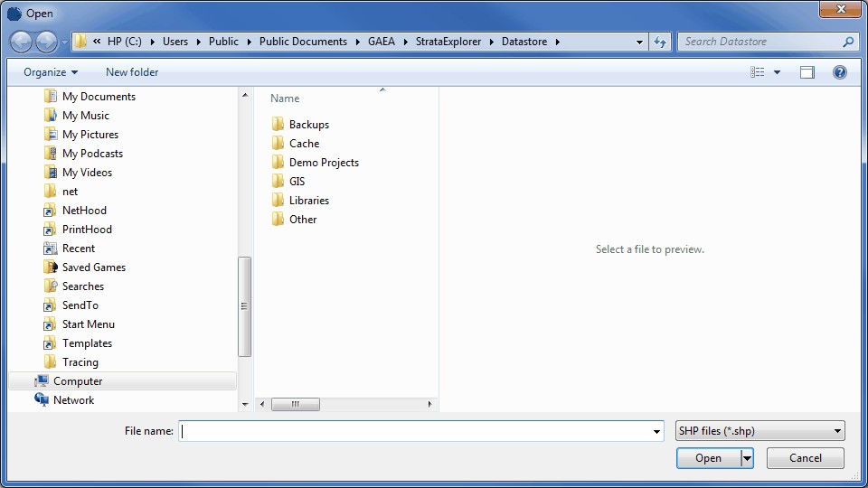Viewport: 868px width, 488px height.
Task: Click the Open button
Action: [708, 458]
